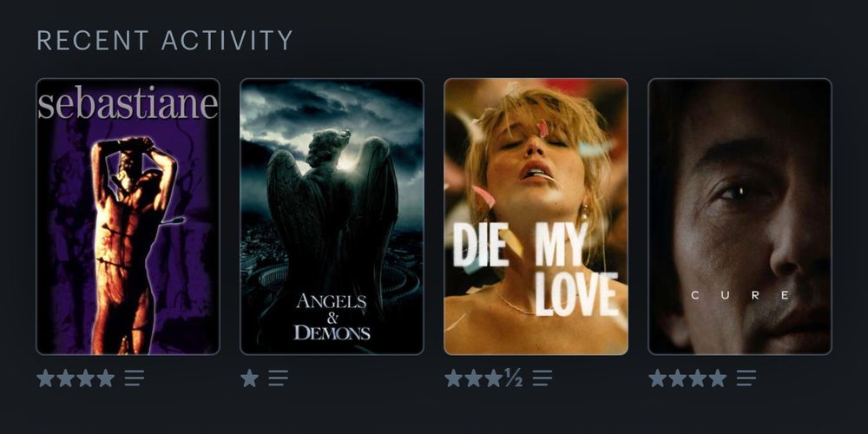Open the review icon under Sebastiane
This screenshot has height=434, width=868.
point(134,378)
